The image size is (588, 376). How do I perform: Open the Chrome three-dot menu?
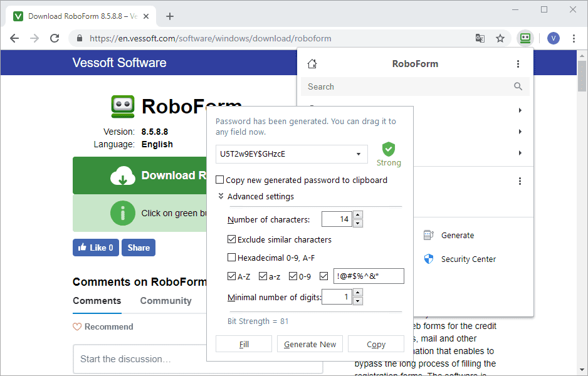pyautogui.click(x=574, y=38)
